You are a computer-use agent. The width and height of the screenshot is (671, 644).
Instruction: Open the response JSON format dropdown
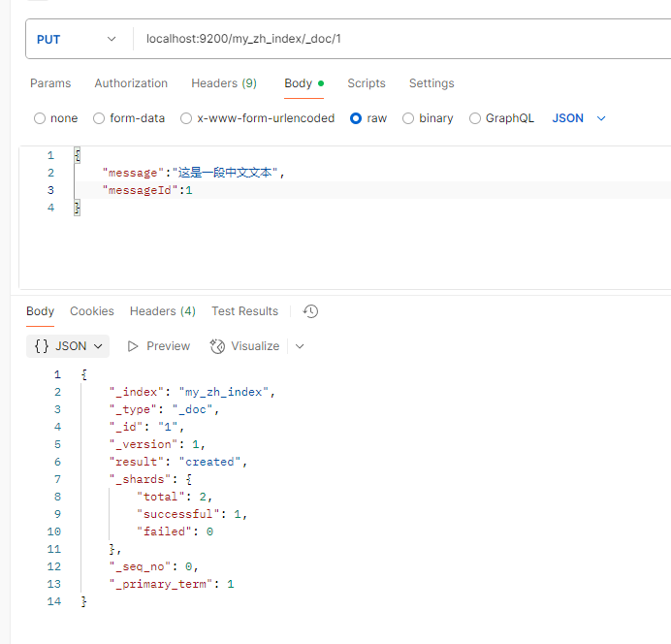70,346
